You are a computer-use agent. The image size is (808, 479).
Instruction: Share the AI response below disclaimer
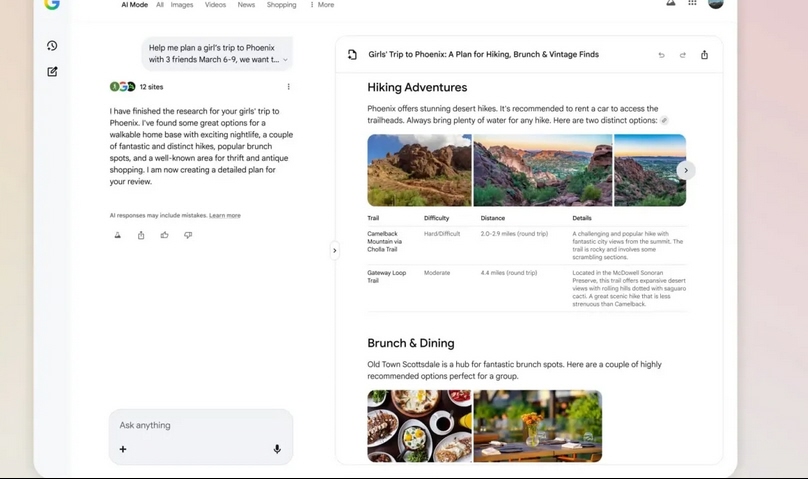(141, 235)
